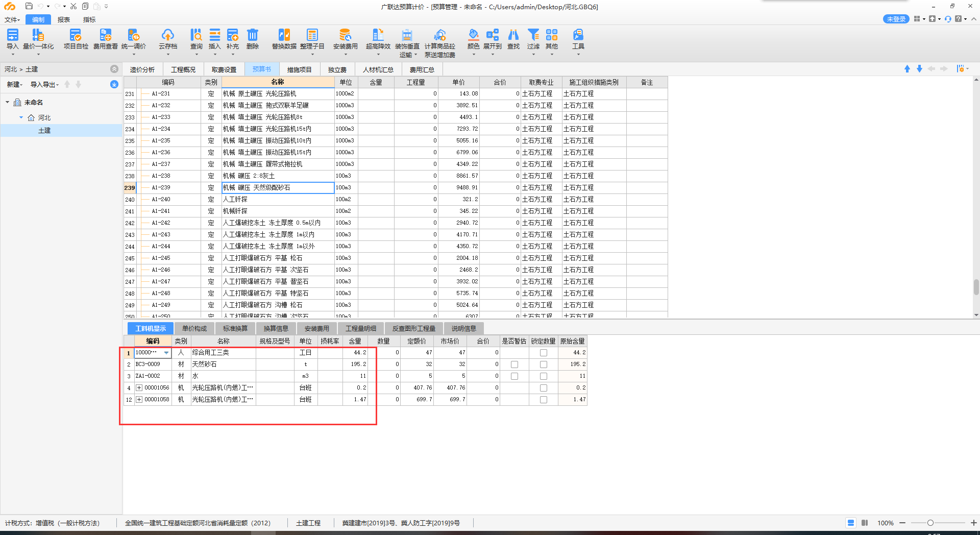This screenshot has height=535, width=980.
Task: Collapse the ribbon with the chevron
Action: [x=974, y=19]
